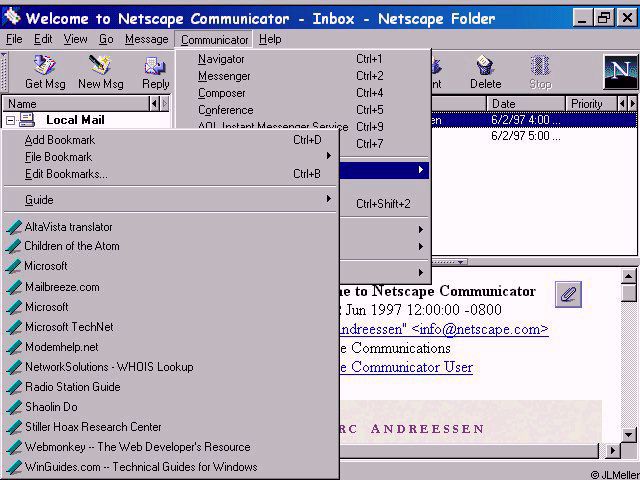Click the Communicator menu
Image resolution: width=640 pixels, height=480 pixels.
tap(214, 40)
